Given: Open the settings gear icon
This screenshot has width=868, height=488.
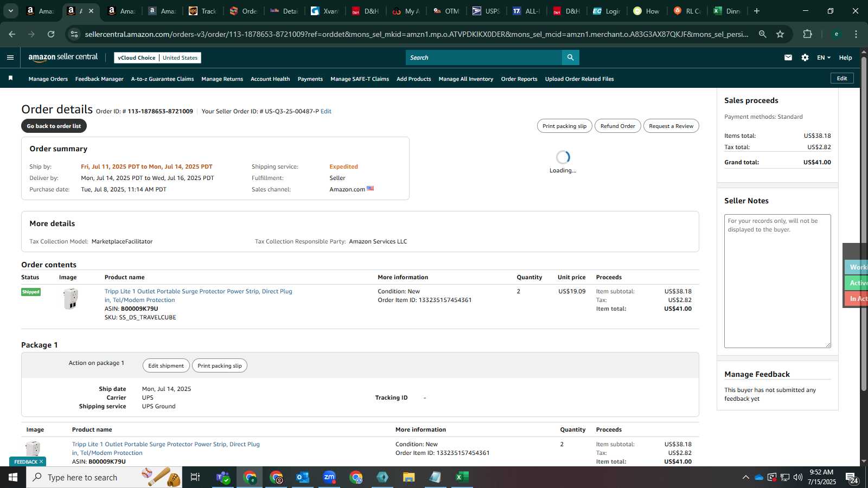Looking at the screenshot, I should [805, 57].
